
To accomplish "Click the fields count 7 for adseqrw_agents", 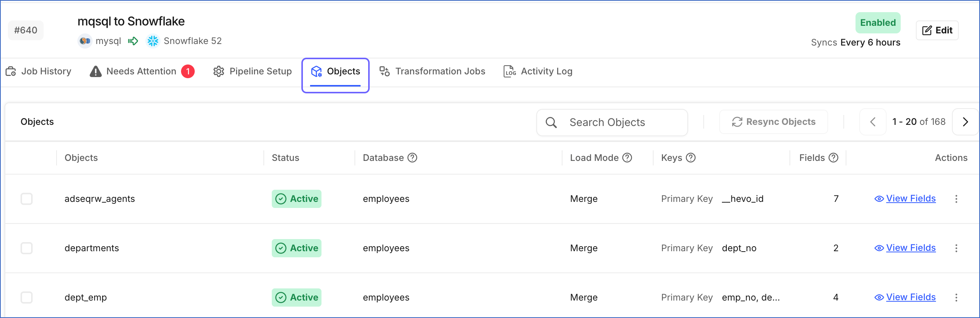I will [x=836, y=199].
